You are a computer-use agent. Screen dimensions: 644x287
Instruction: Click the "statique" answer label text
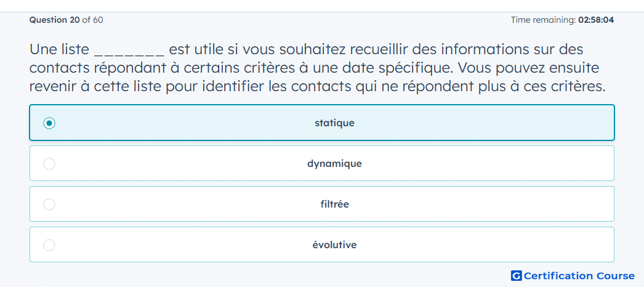point(334,123)
